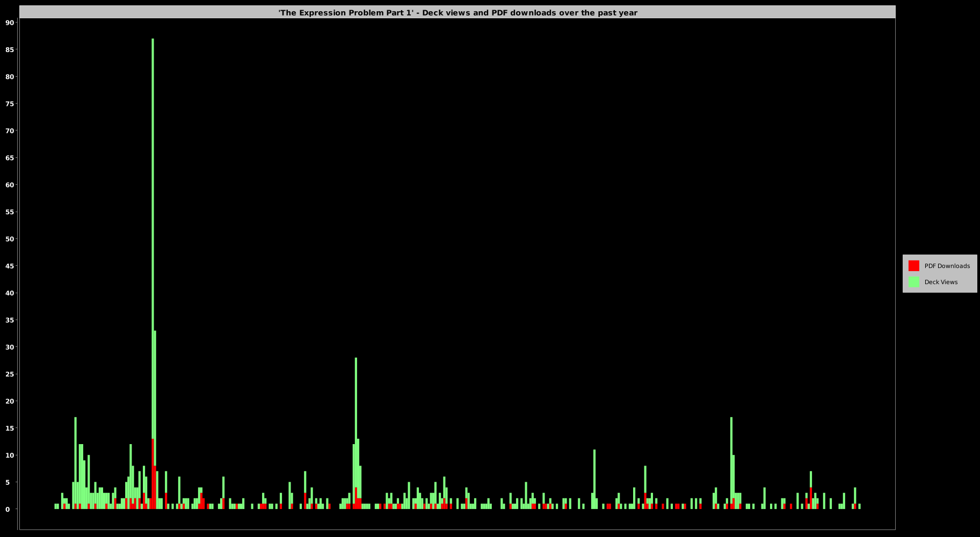This screenshot has width=980, height=537.
Task: Click the y-axis label 80
Action: click(x=10, y=77)
